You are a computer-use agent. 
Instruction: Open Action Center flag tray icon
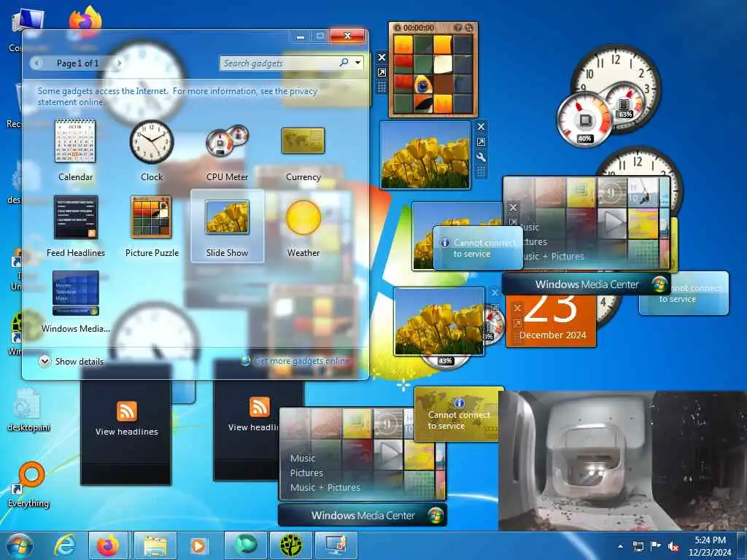(x=656, y=546)
